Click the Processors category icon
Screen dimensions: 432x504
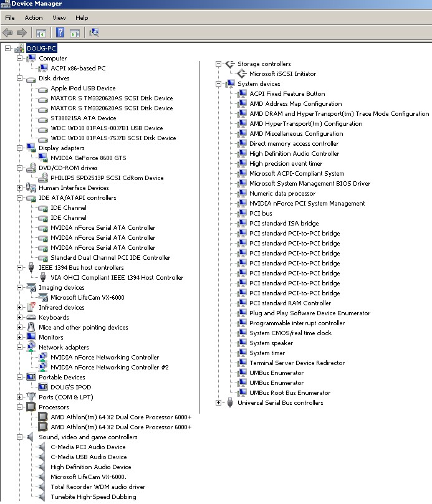(x=31, y=407)
